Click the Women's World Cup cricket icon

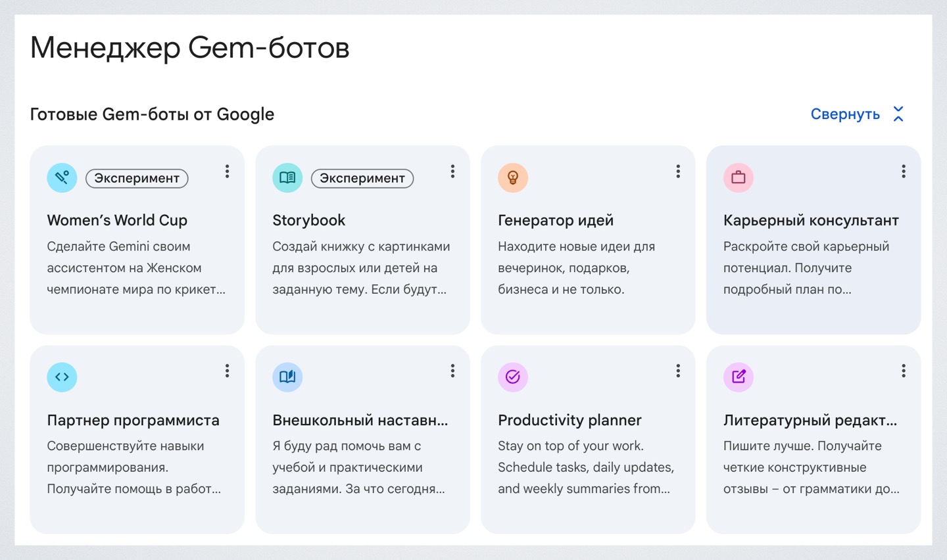[x=62, y=177]
